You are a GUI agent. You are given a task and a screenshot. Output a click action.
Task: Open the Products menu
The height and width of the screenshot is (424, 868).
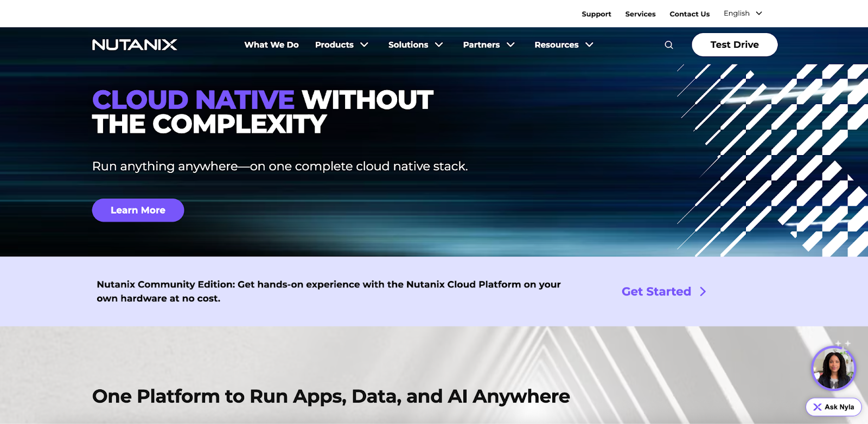pos(334,45)
